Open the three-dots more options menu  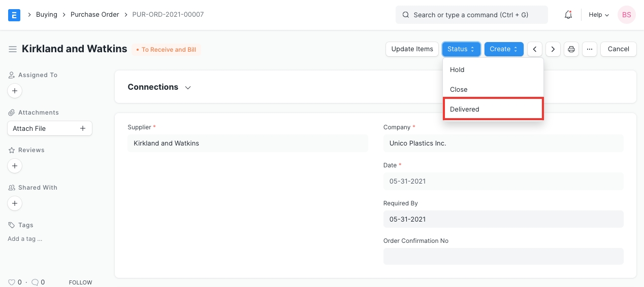pyautogui.click(x=589, y=49)
